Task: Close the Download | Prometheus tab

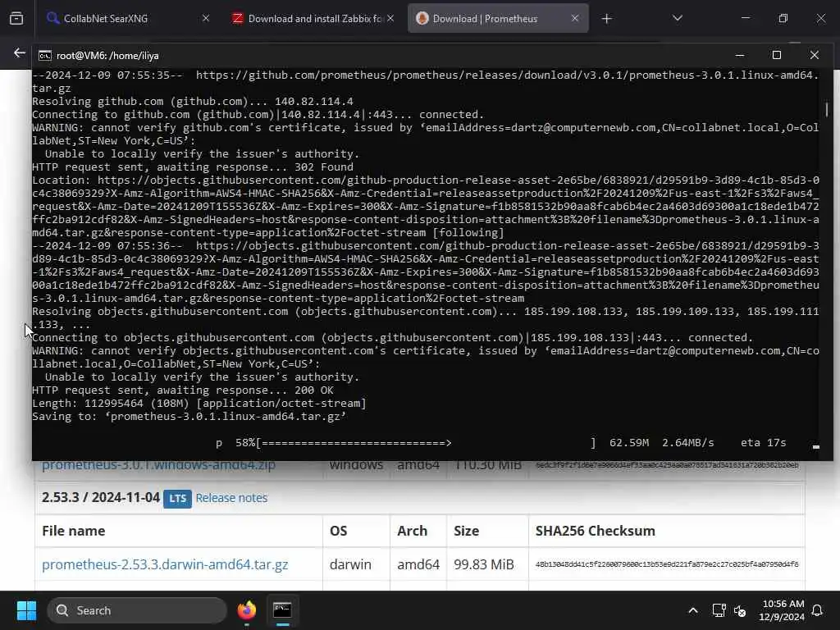Action: click(575, 18)
